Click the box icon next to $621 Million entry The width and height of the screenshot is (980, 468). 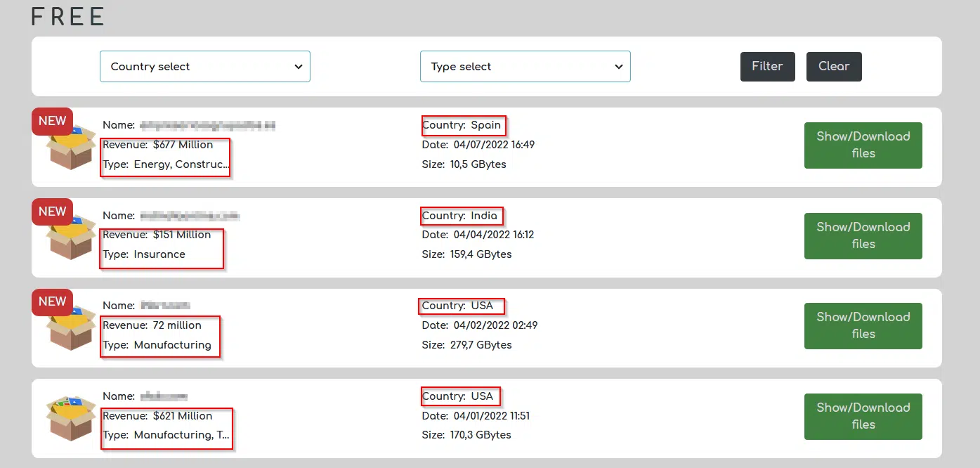tap(72, 420)
